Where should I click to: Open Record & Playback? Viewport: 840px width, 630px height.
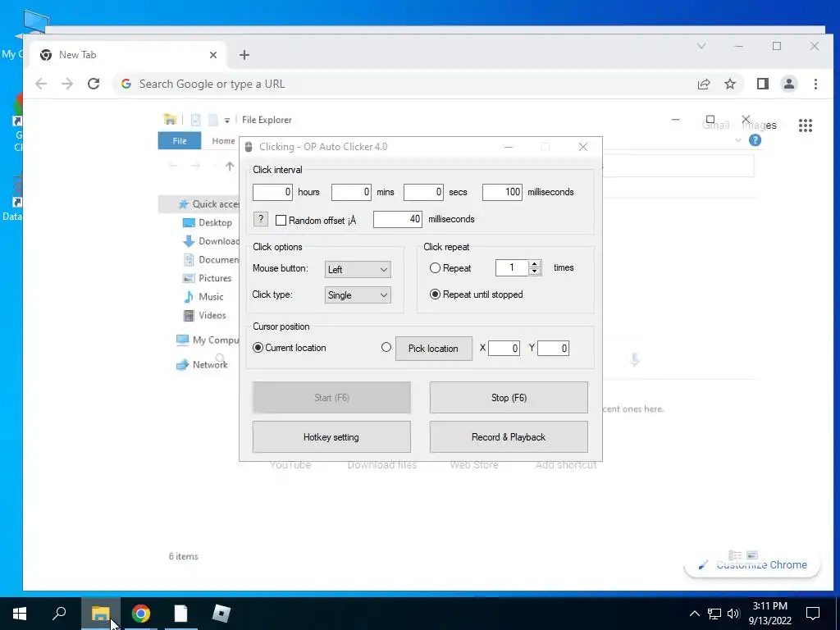[509, 437]
